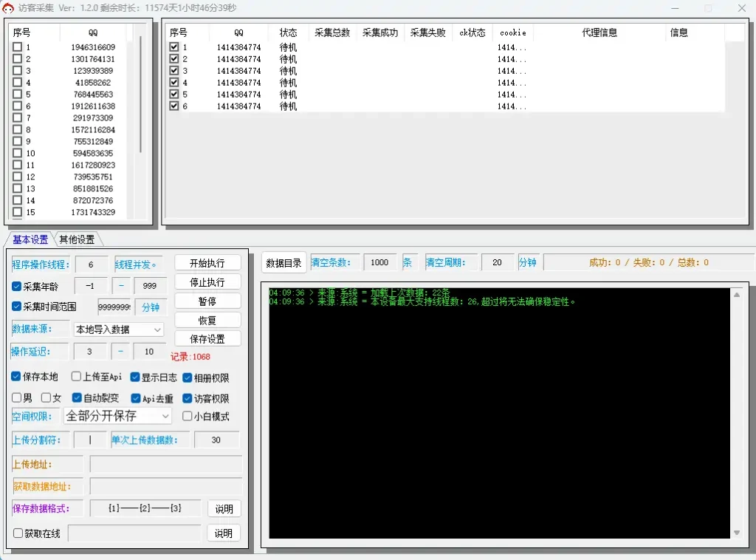756x560 pixels.
Task: Uncheck row 1 in the task table
Action: 174,47
